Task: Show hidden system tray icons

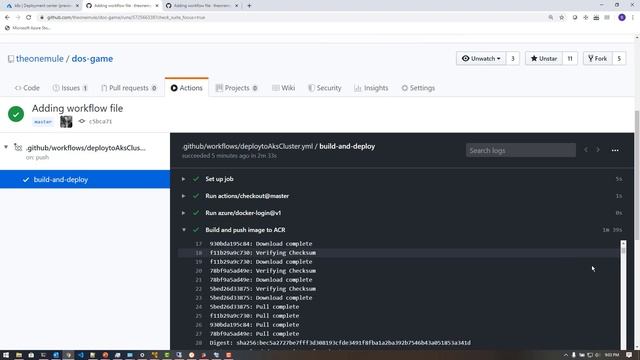Action: tap(565, 355)
